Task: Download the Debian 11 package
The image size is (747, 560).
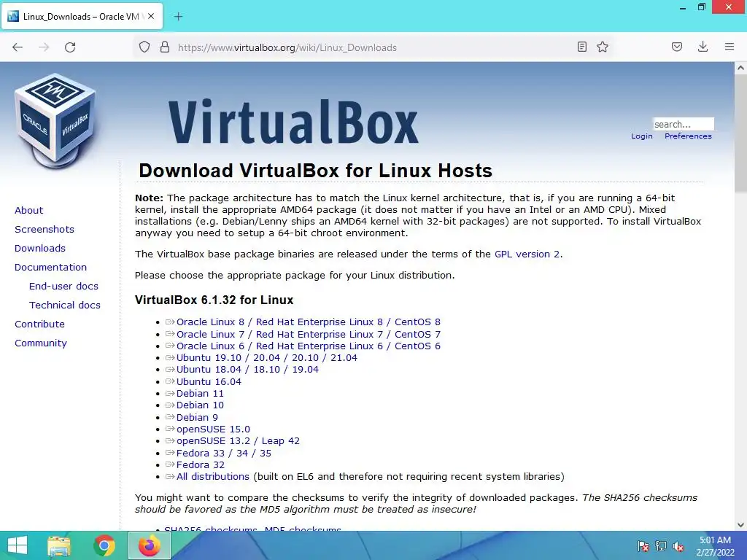Action: pyautogui.click(x=200, y=393)
